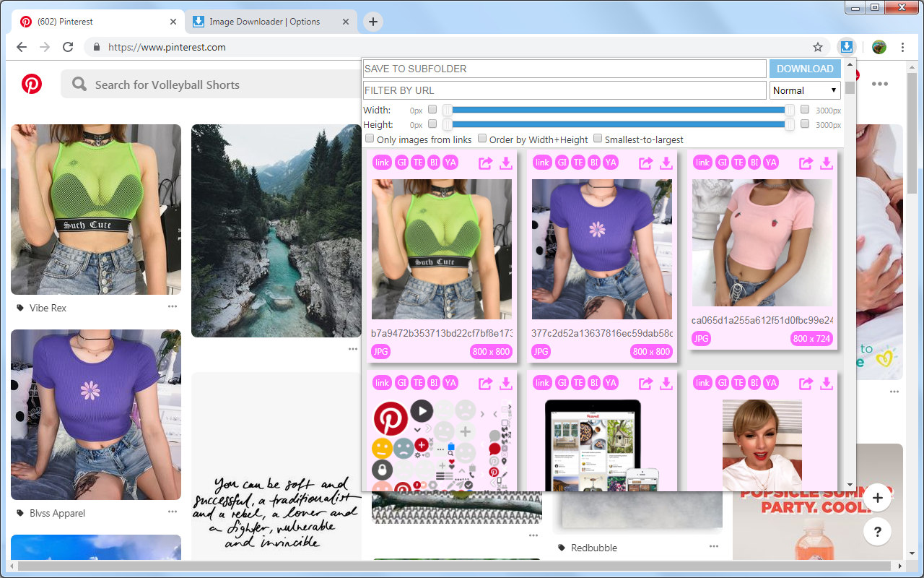Download the 377c2d52 image via its arrow icon
Screen dimensions: 924x578
coord(666,163)
